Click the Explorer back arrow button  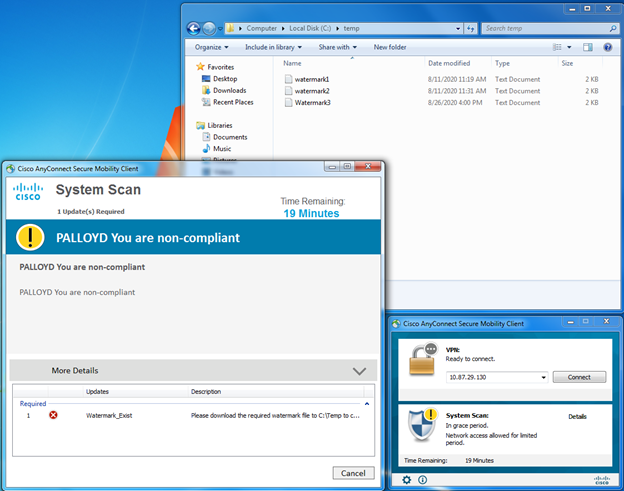tap(194, 28)
